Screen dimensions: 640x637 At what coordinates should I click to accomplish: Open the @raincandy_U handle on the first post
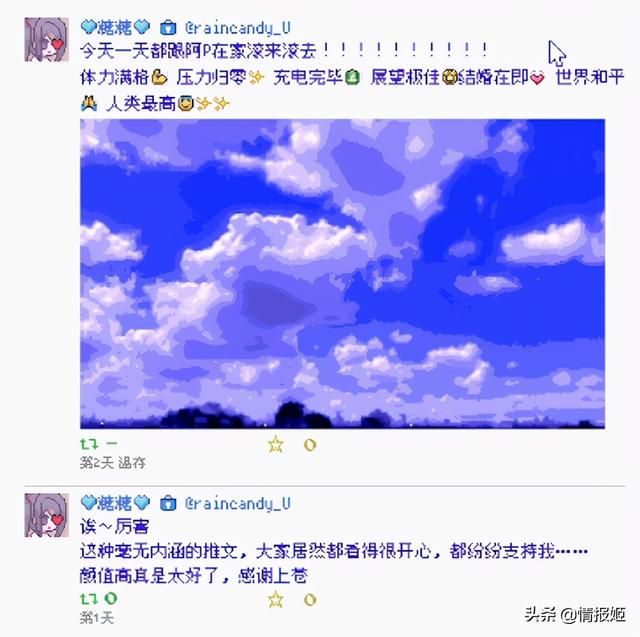pyautogui.click(x=238, y=28)
